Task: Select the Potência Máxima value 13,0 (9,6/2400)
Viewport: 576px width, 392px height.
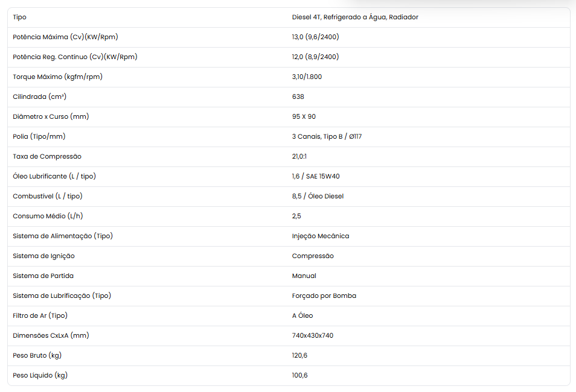Action: tap(316, 37)
